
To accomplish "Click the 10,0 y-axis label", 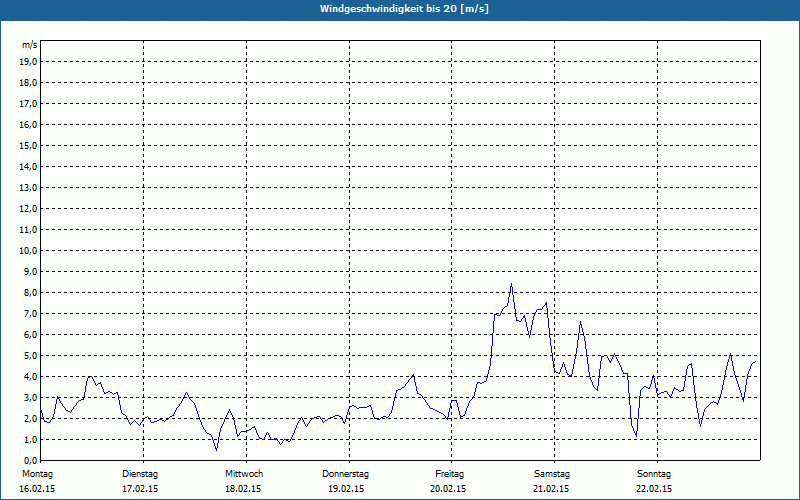I will coord(28,251).
